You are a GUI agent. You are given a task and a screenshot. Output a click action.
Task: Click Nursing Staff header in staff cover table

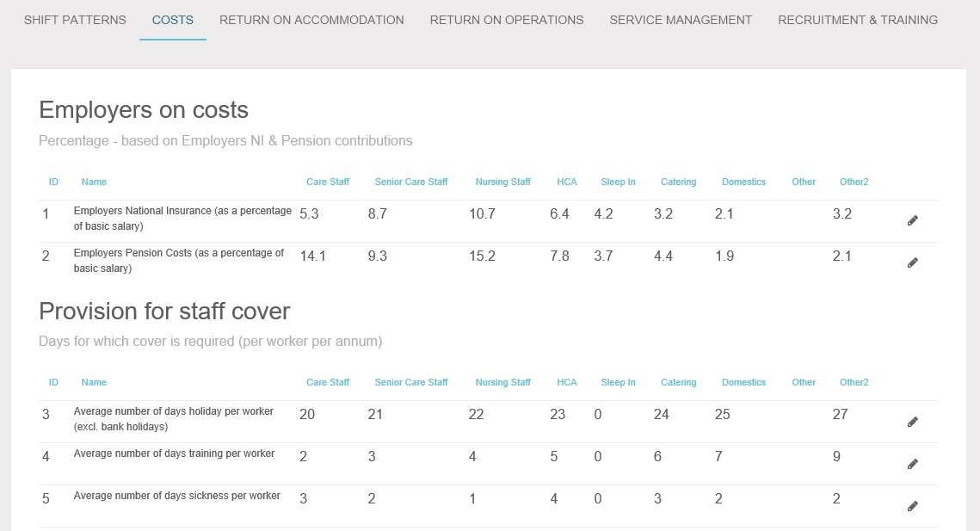pyautogui.click(x=502, y=382)
